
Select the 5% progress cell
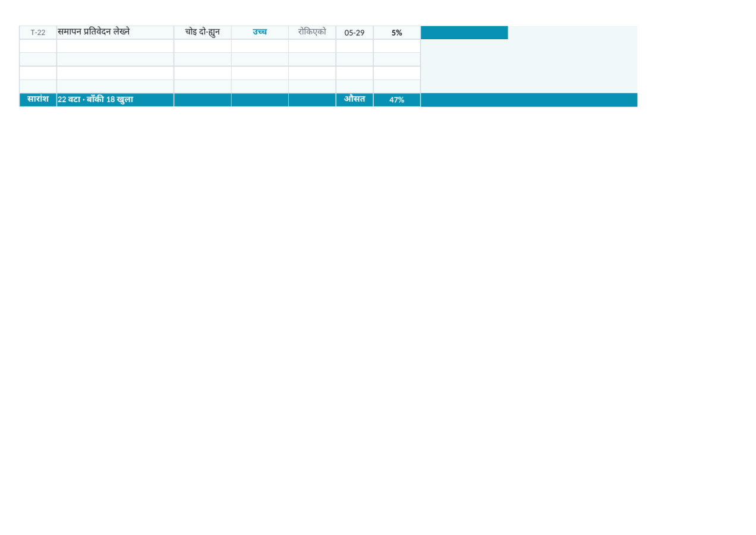tap(397, 33)
